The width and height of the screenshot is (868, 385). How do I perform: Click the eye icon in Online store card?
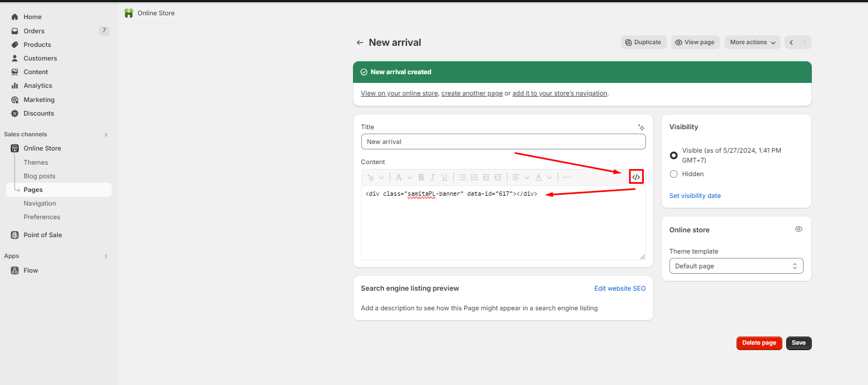click(798, 230)
